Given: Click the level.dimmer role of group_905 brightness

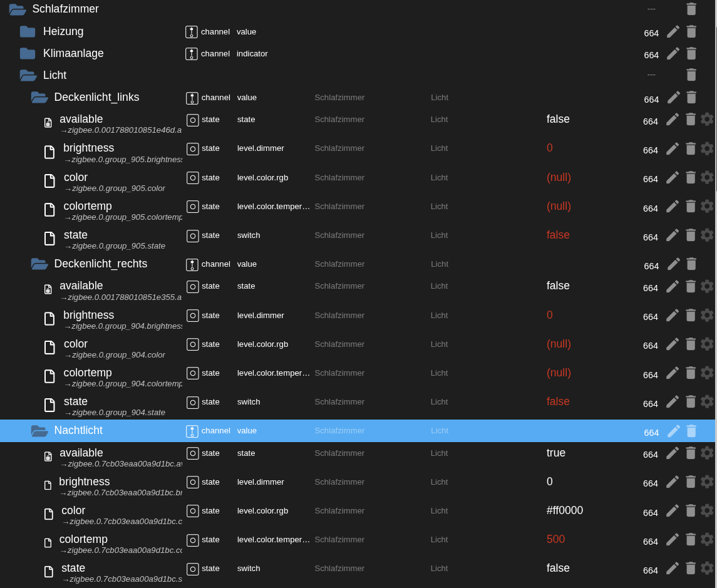Looking at the screenshot, I should point(260,148).
